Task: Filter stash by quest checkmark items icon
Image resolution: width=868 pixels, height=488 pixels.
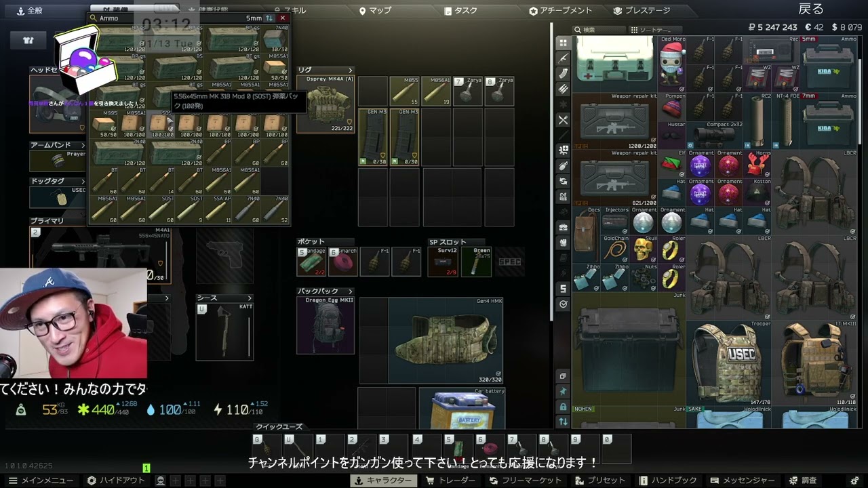Action: [563, 304]
